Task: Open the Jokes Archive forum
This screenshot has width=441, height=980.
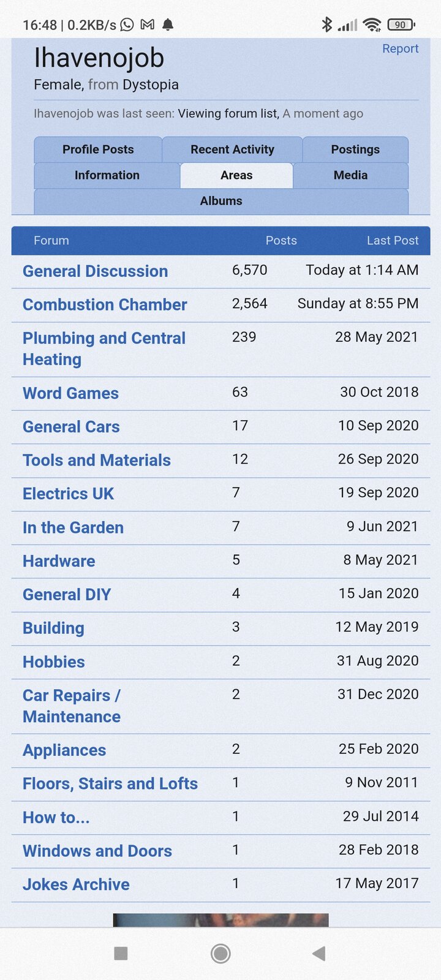Action: (77, 884)
